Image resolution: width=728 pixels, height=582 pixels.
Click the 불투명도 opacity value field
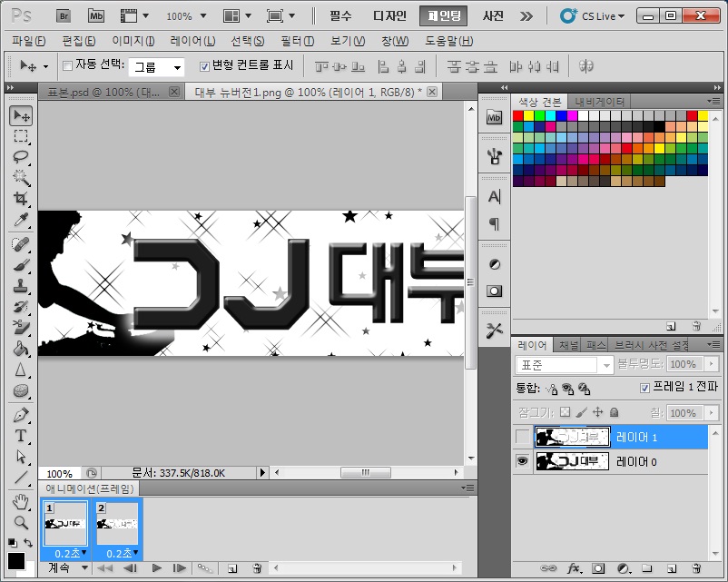coord(683,364)
